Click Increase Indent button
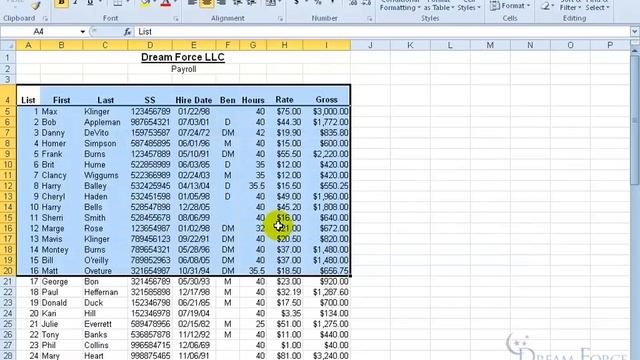 pyautogui.click(x=251, y=3)
